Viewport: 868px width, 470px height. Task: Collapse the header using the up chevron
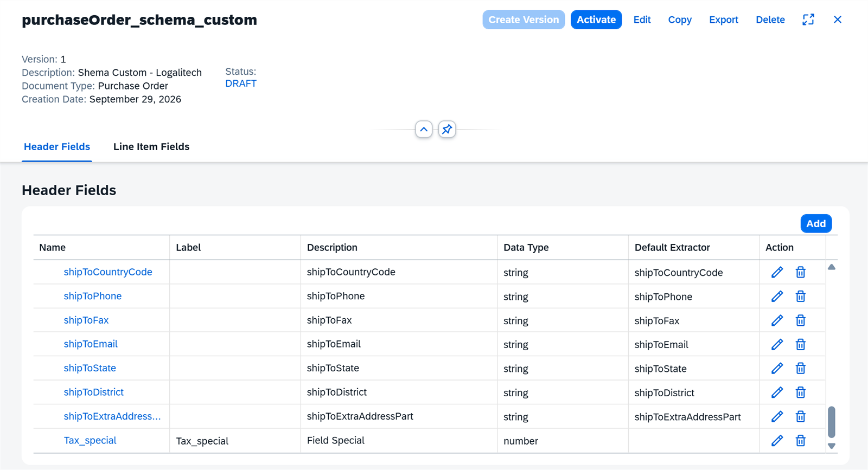click(x=424, y=129)
